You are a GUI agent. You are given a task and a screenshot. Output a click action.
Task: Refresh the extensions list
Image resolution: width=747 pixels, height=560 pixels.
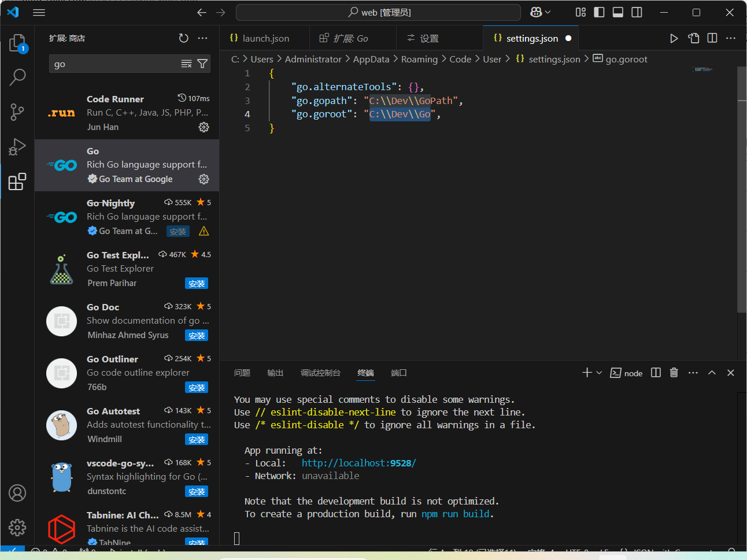point(183,38)
